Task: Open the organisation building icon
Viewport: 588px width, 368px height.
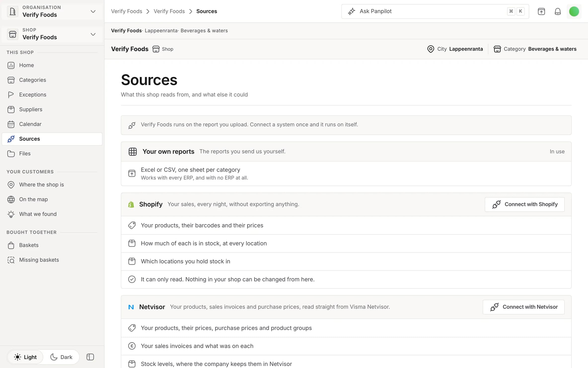Action: [x=12, y=11]
